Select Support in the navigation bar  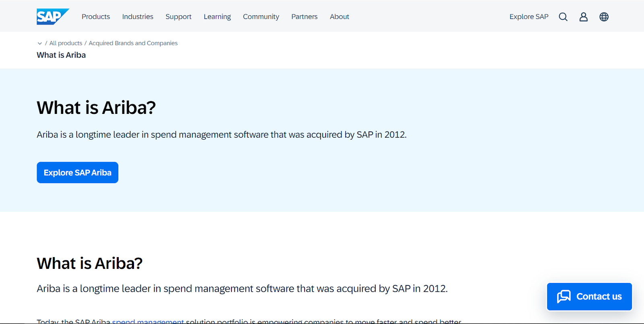[178, 17]
